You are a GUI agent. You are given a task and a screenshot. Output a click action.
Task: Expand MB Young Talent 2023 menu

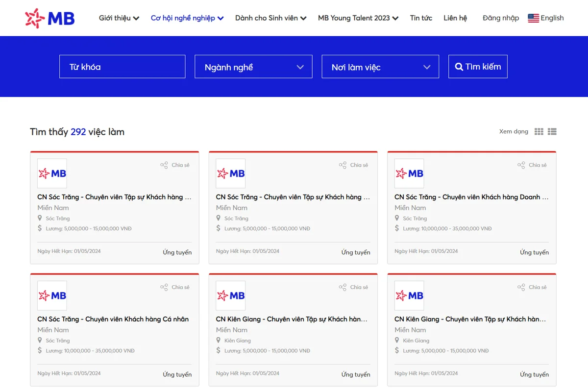[358, 18]
